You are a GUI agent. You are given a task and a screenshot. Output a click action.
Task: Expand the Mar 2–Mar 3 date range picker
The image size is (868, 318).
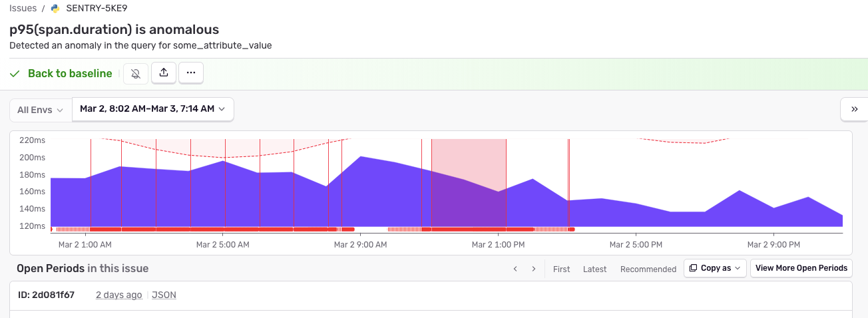[152, 109]
